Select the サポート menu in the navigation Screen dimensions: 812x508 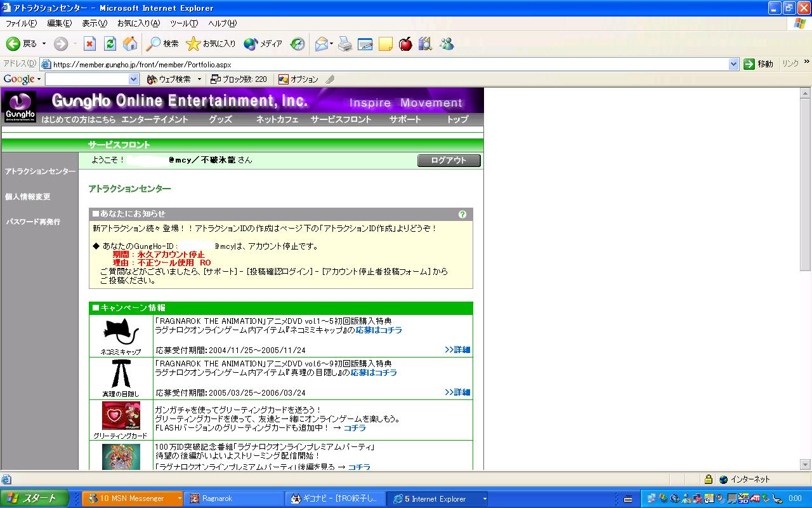pos(405,119)
